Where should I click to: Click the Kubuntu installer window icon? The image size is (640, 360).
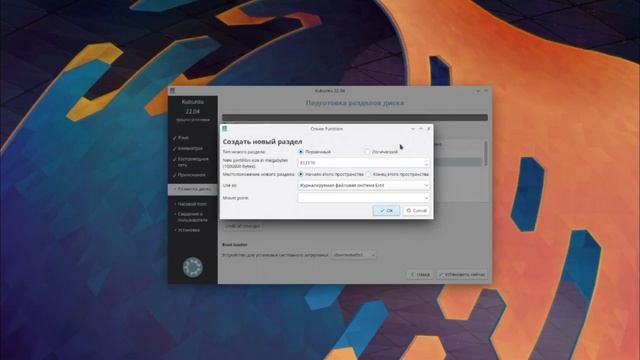pyautogui.click(x=172, y=91)
